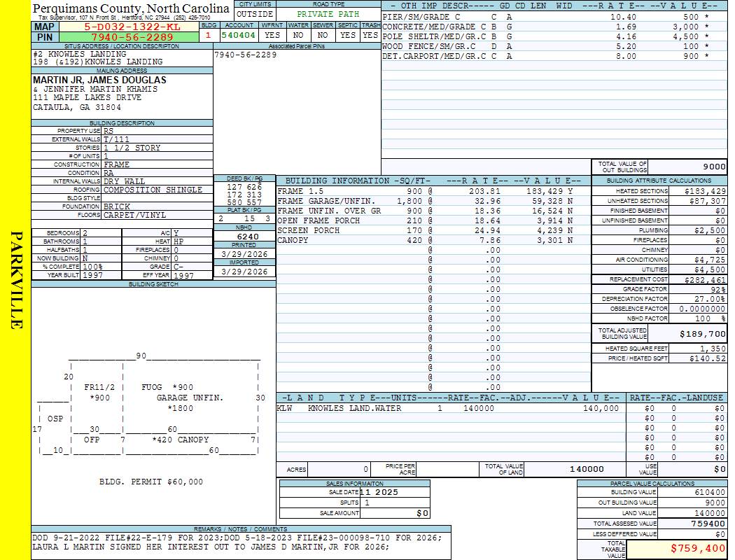This screenshot has height=560, width=735.
Task: Click the Remarks / Notes / Comments header
Action: pos(241,528)
